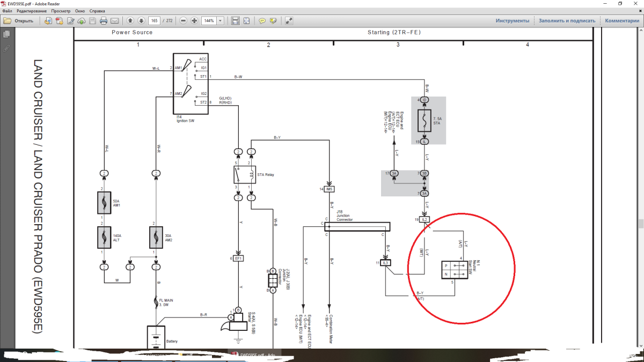Click the convert file to PDF icon
644x362 pixels.
(48, 20)
